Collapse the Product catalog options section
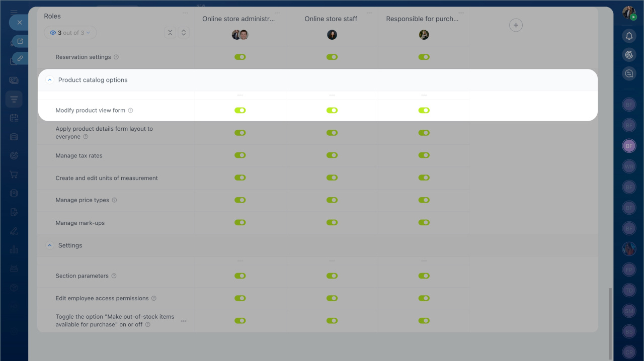This screenshot has width=644, height=361. point(49,80)
